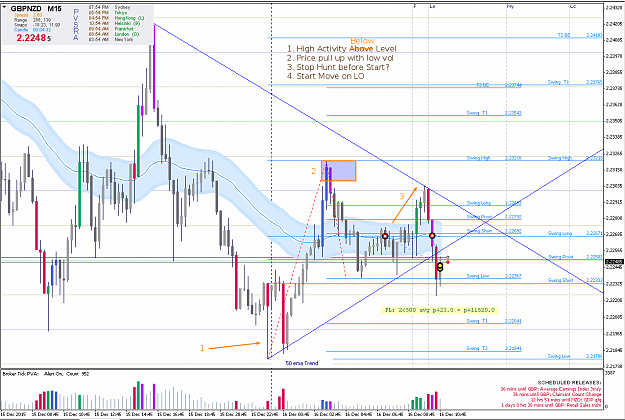Select the GBP Average Earnings Index release line
This screenshot has height=420, width=625.
551,389
